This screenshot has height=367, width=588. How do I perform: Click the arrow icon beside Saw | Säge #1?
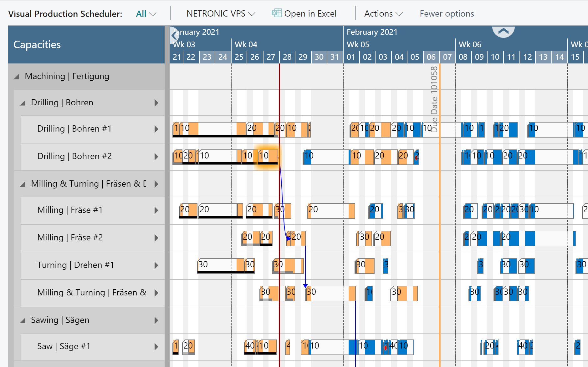[156, 346]
